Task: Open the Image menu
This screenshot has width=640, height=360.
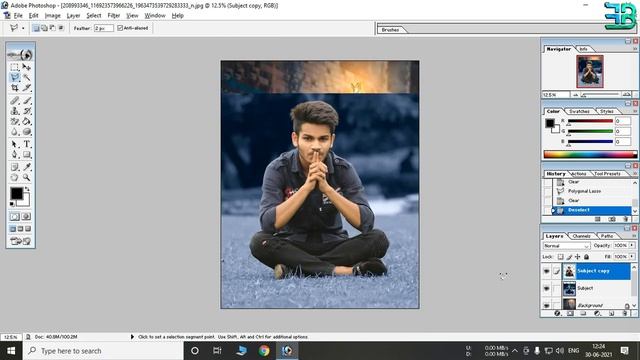Action: point(53,16)
